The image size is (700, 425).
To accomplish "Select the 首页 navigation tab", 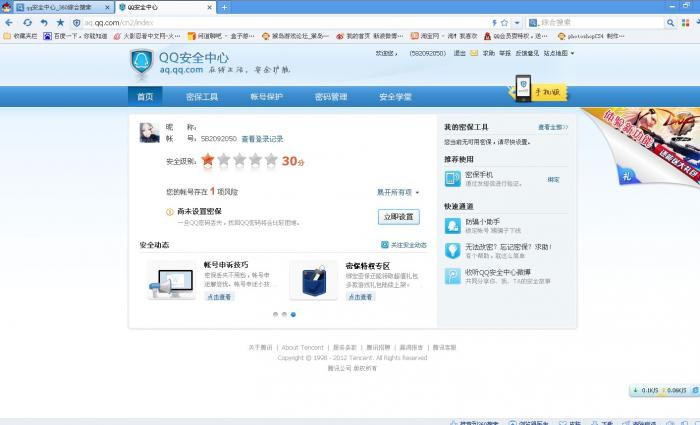I will point(145,96).
